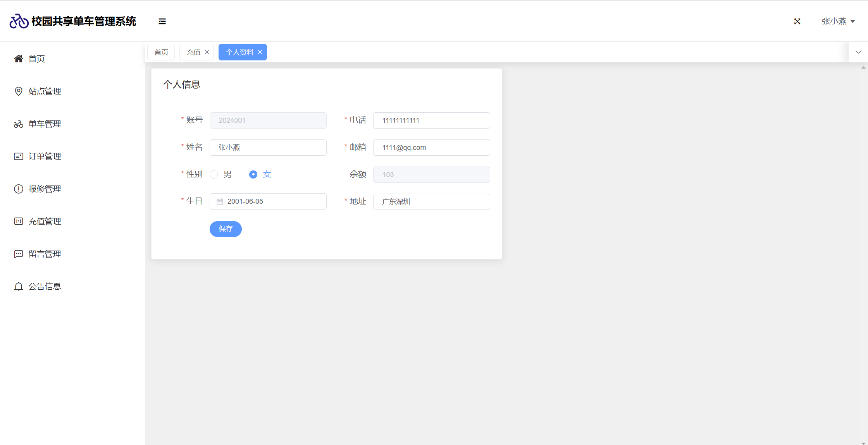868x445 pixels.
Task: Click the 保存 button
Action: [x=226, y=229]
